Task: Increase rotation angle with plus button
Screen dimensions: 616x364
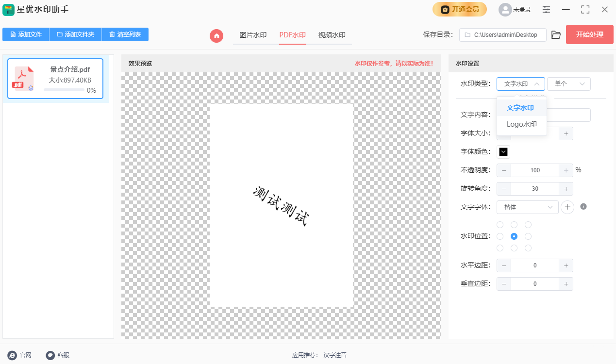Action: point(566,189)
